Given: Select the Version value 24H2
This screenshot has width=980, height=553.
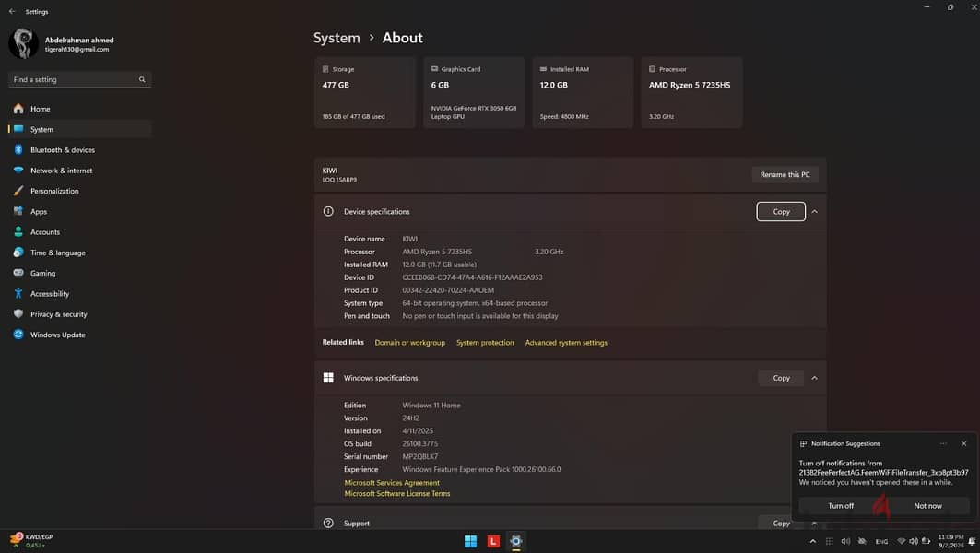Looking at the screenshot, I should [x=410, y=418].
